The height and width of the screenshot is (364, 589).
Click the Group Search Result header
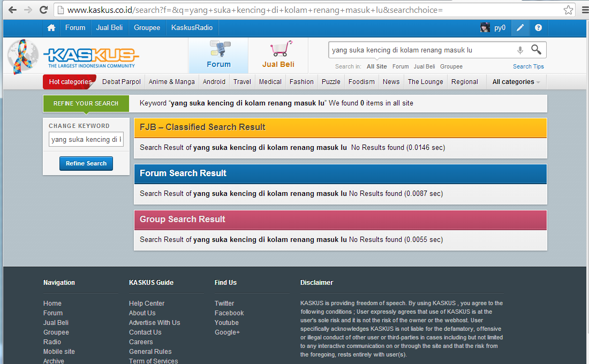[341, 220]
